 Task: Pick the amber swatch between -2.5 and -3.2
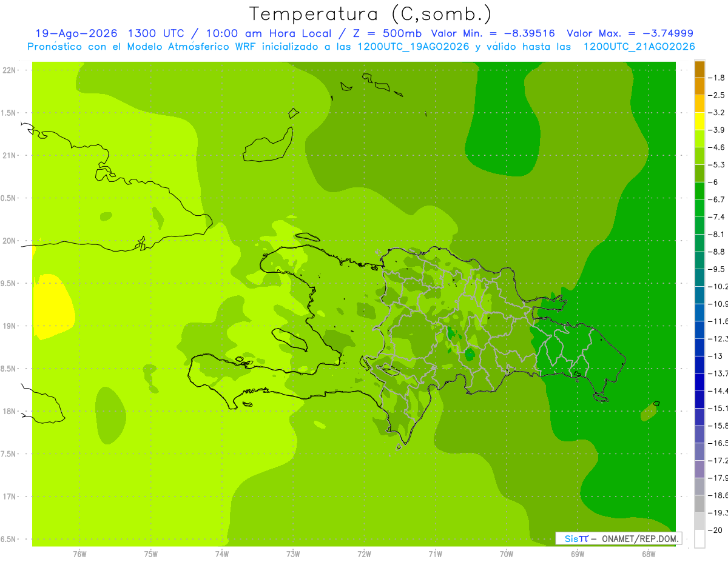pyautogui.click(x=699, y=104)
